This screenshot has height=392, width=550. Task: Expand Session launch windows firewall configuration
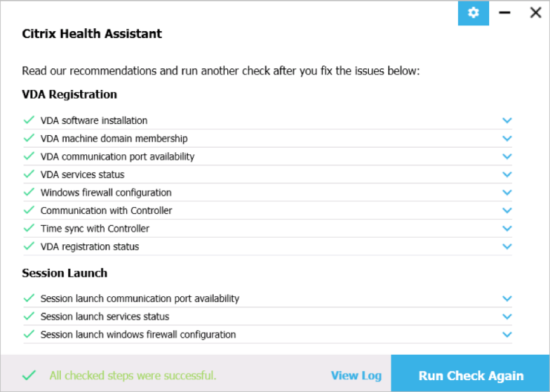[x=507, y=334]
